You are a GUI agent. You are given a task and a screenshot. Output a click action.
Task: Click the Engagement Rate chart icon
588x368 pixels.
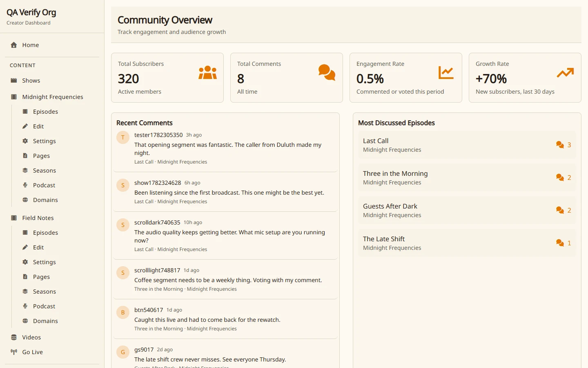pos(446,73)
